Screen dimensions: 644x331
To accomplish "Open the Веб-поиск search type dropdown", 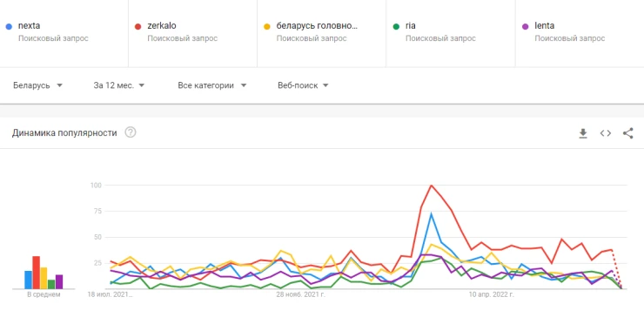I will 303,85.
